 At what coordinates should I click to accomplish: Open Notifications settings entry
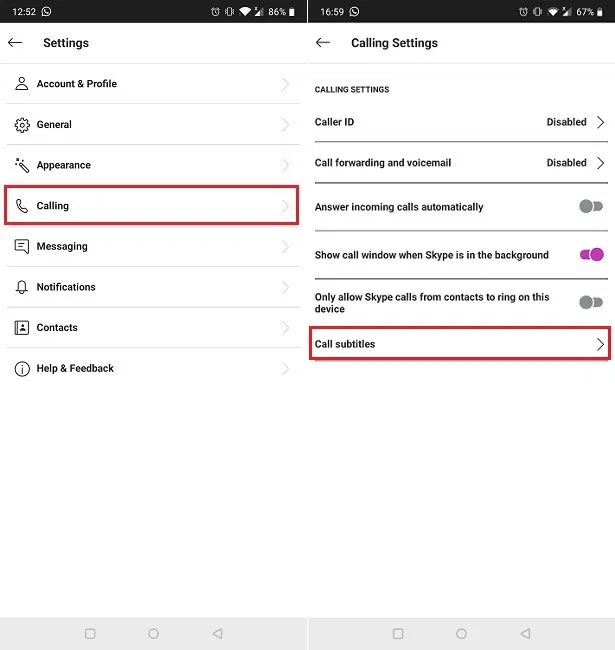153,287
